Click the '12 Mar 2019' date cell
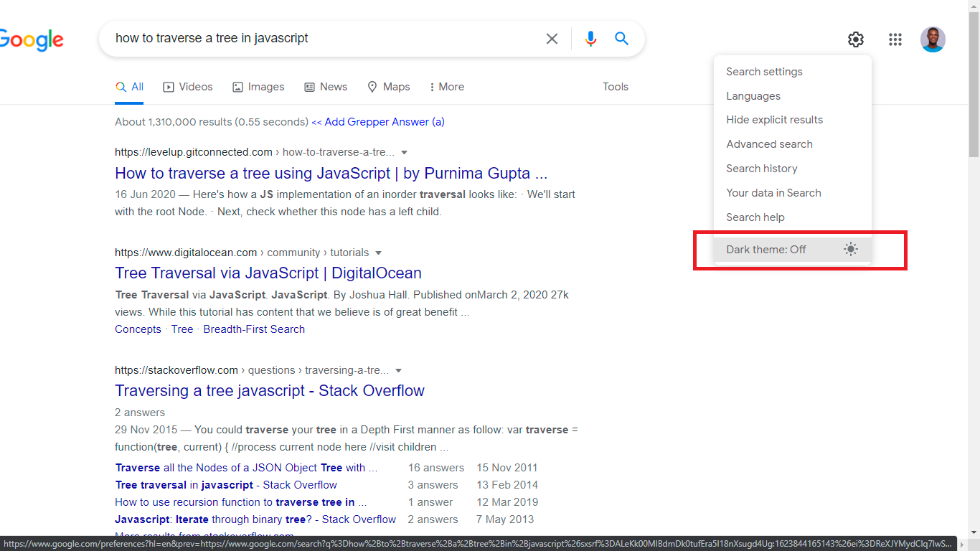Viewport: 980px width, 551px height. coord(507,502)
